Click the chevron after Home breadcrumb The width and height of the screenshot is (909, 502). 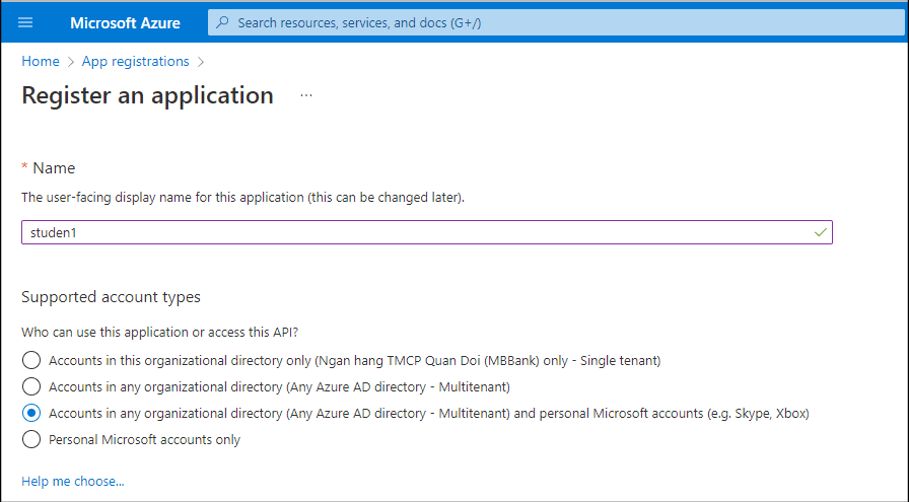71,62
